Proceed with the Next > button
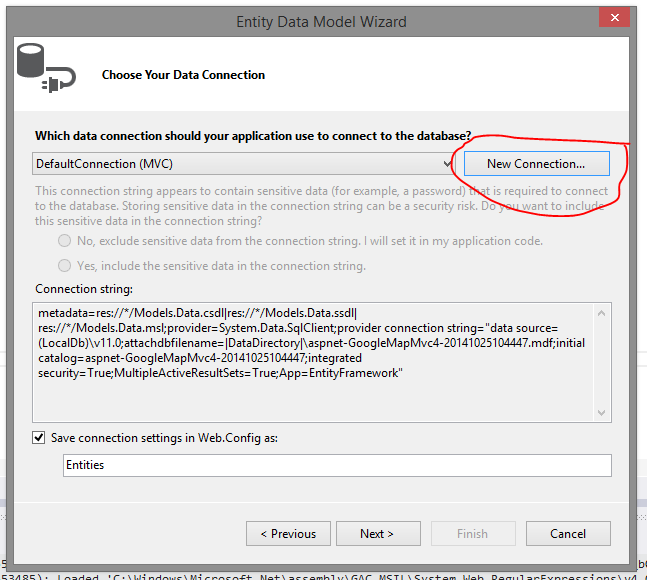Screen dimensions: 647x580 pos(378,534)
